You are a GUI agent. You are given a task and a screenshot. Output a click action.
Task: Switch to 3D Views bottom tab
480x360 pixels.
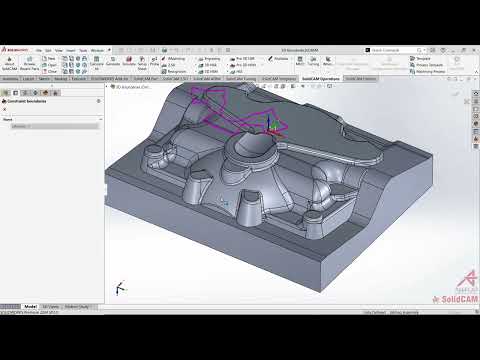click(x=51, y=306)
